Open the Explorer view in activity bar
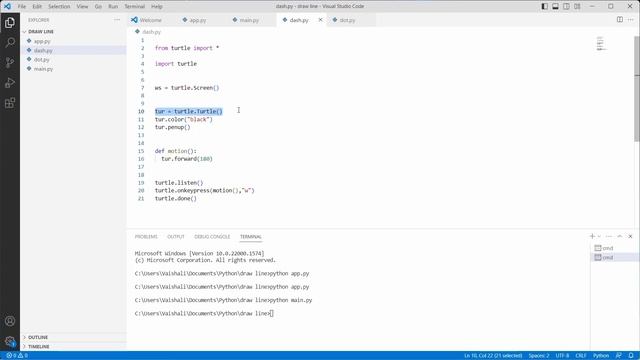 point(10,22)
